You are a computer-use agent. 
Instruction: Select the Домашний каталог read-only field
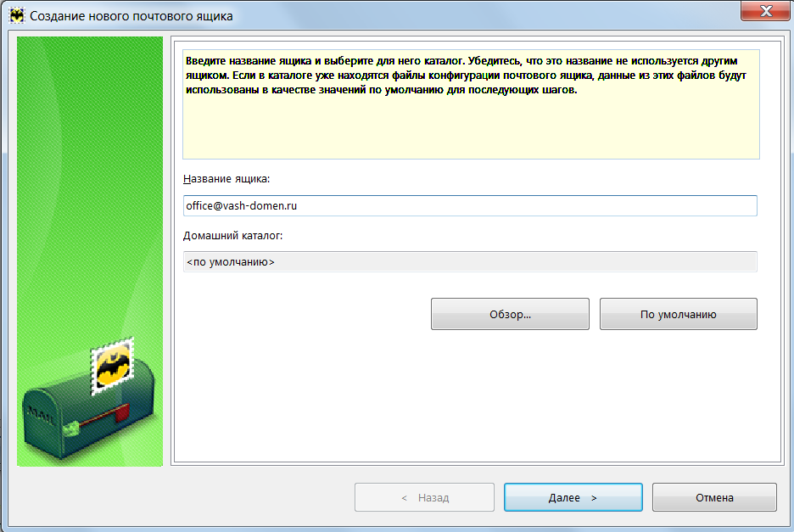click(x=469, y=262)
